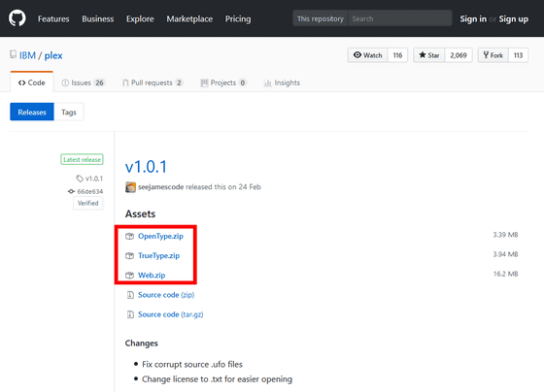Click the Issues tab icon
Viewport: 544px width, 392px height.
(x=65, y=82)
